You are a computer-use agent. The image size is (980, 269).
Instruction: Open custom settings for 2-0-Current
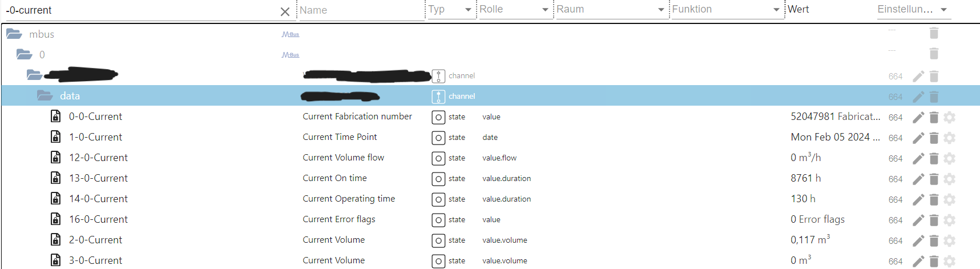pos(949,241)
